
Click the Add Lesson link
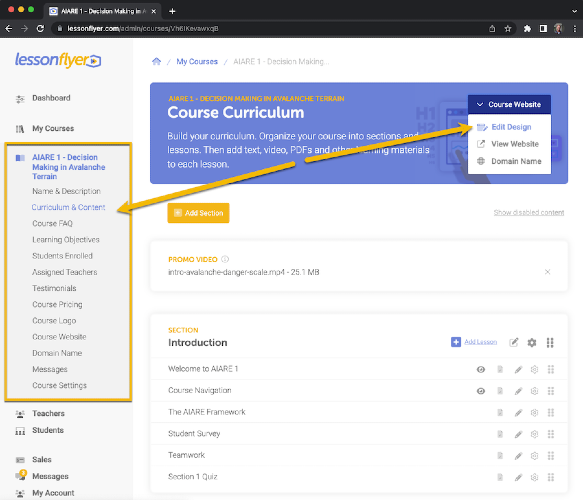(480, 342)
